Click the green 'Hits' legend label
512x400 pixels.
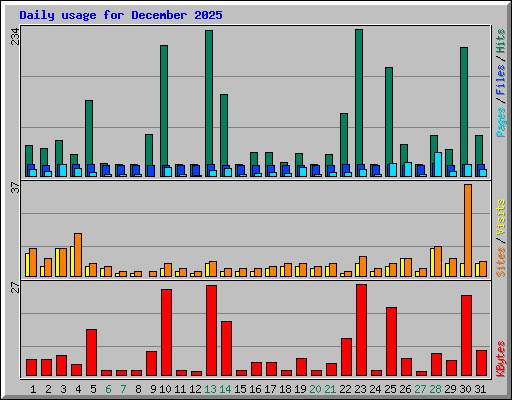501,41
